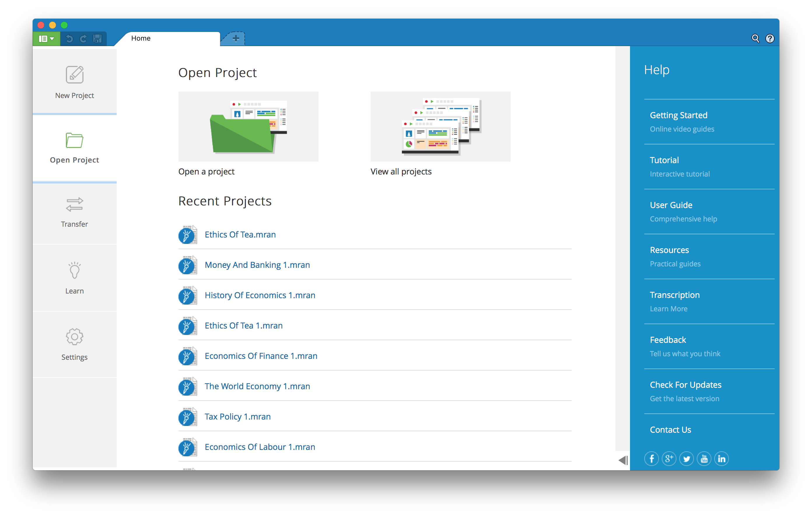
Task: Click the undo arrow in toolbar
Action: [69, 39]
